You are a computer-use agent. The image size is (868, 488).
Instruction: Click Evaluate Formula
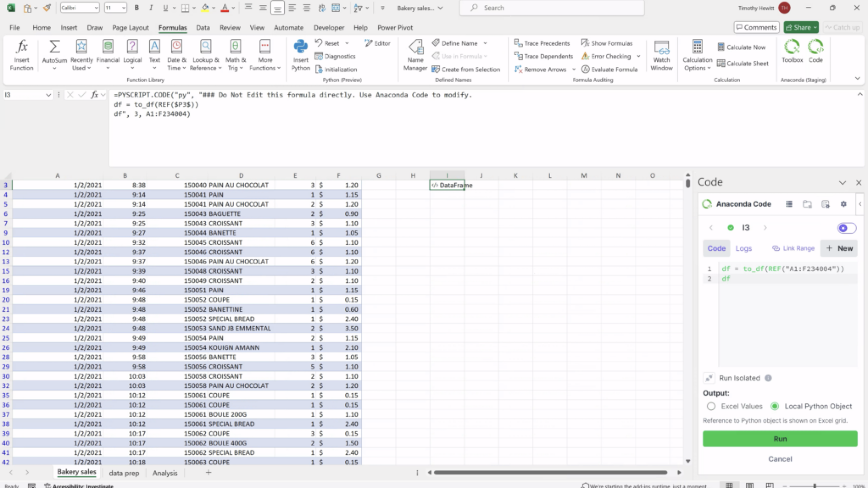pos(609,70)
